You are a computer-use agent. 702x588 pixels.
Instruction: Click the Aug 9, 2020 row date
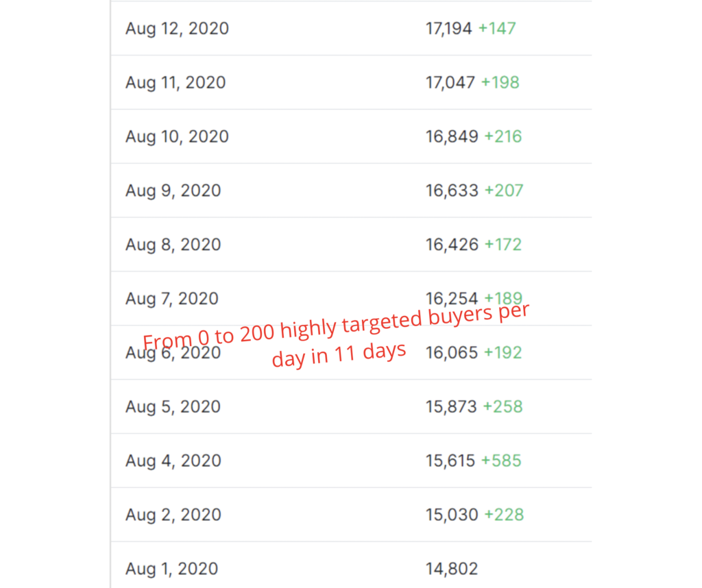[173, 191]
